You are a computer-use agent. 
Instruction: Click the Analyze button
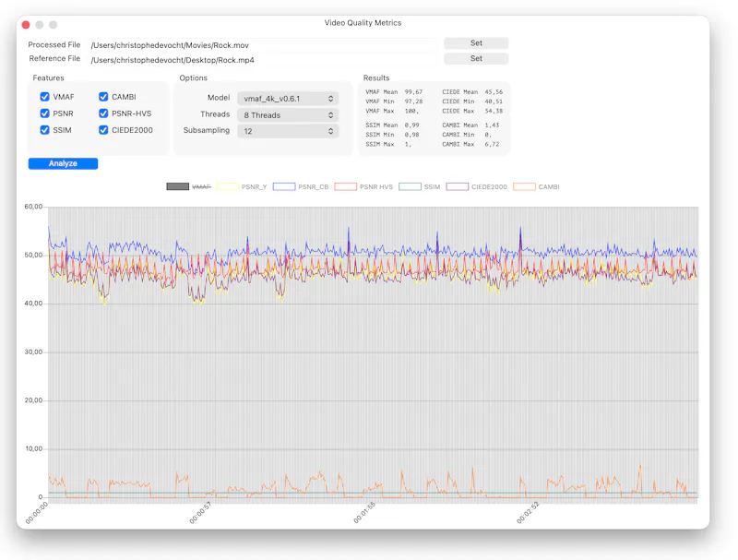[63, 163]
